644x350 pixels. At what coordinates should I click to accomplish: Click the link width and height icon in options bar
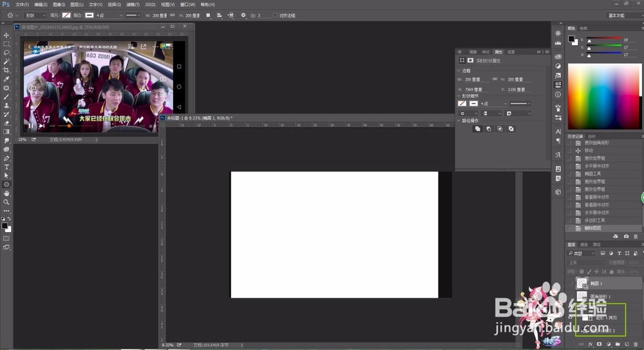(x=172, y=15)
